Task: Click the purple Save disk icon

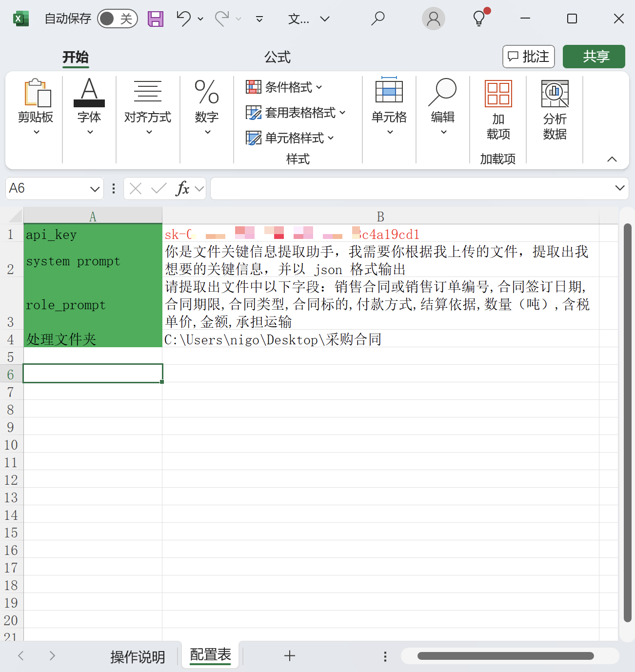Action: [x=156, y=19]
